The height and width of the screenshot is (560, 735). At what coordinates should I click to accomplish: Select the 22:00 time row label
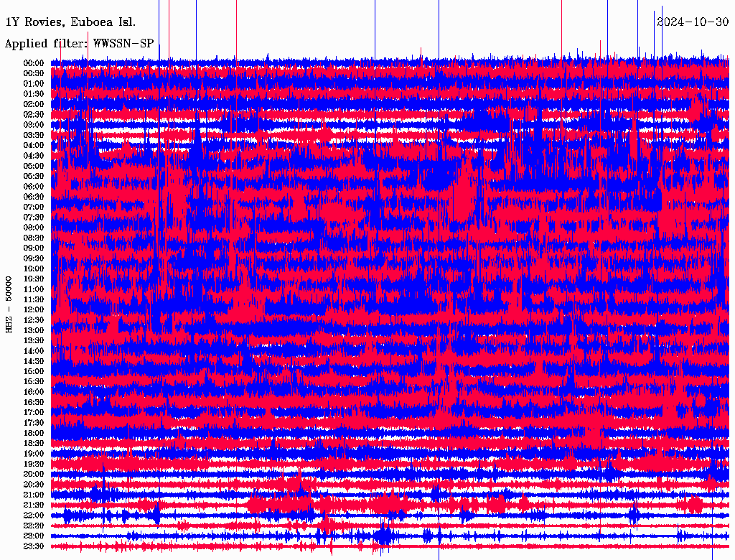point(34,515)
